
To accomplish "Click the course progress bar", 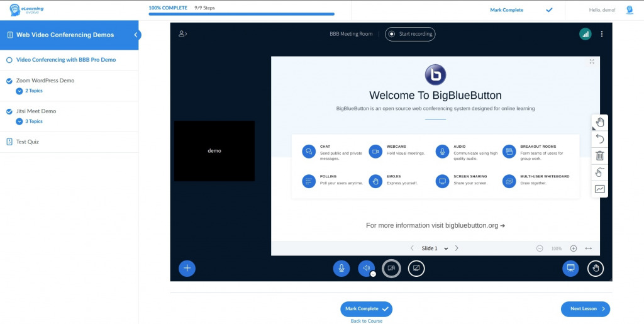I will 241,14.
